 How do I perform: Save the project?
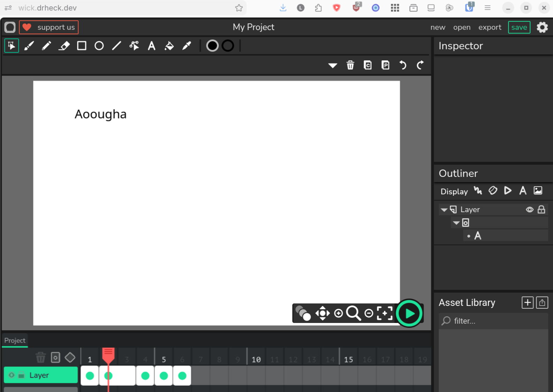[x=519, y=27]
